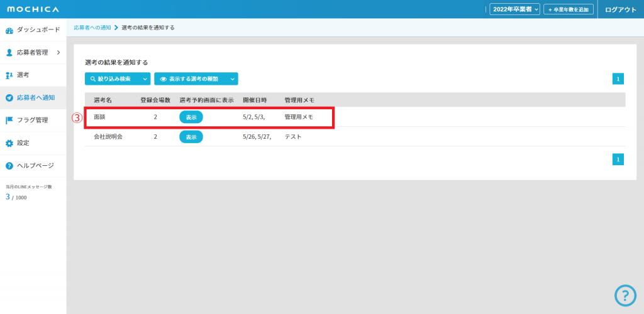
Task: Click the ログアウト button
Action: [620, 9]
